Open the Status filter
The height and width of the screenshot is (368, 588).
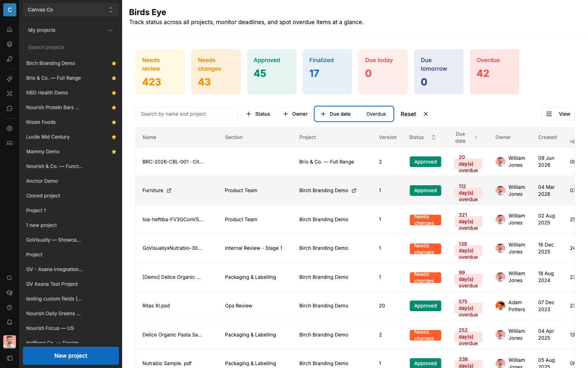click(258, 114)
